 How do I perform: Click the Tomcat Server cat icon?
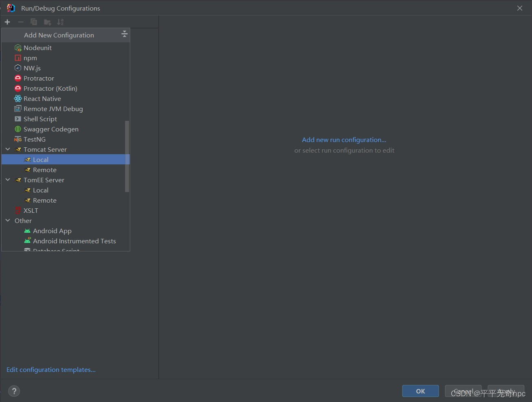[18, 149]
